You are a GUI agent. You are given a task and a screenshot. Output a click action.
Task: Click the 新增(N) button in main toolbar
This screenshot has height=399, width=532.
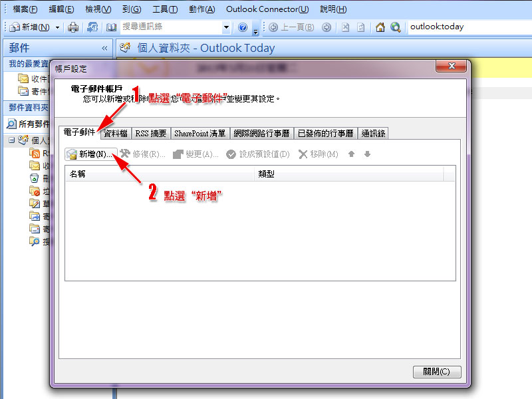point(30,27)
